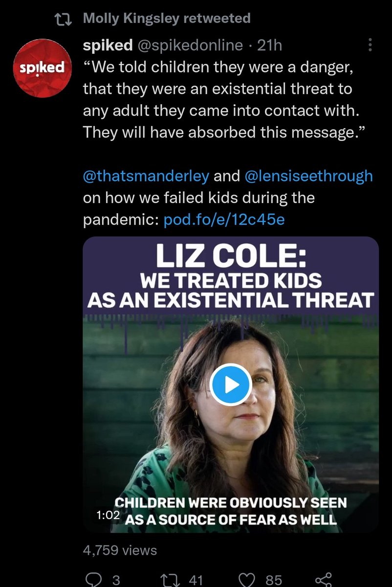Click the 85 likes count
The width and height of the screenshot is (392, 587).
[x=274, y=580]
